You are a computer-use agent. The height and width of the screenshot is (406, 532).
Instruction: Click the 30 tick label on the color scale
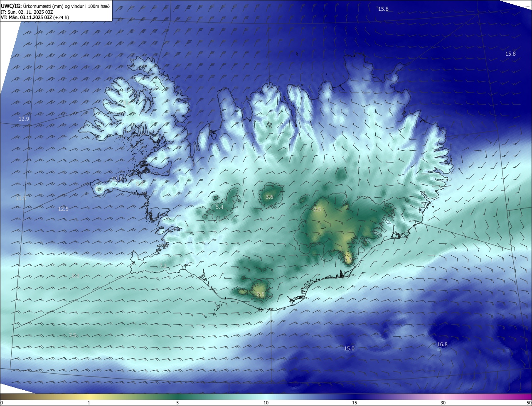tap(443, 403)
